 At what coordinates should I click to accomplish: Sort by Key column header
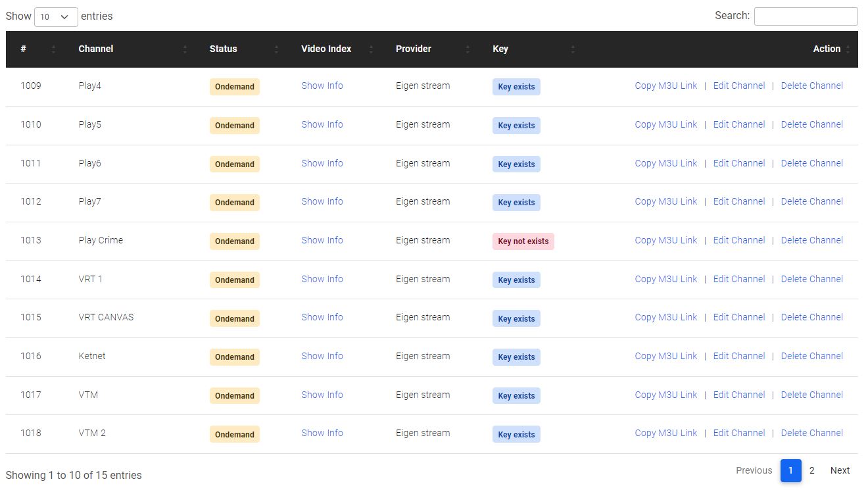(500, 49)
